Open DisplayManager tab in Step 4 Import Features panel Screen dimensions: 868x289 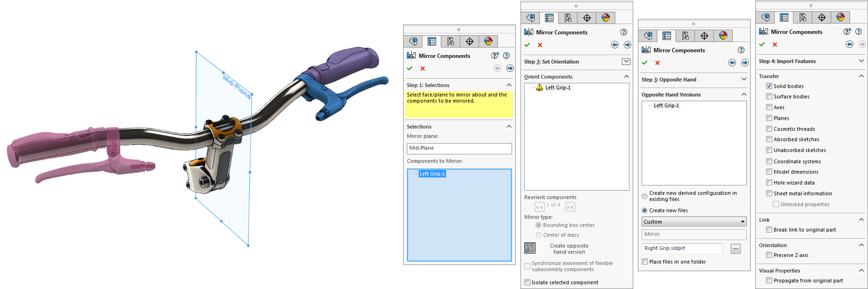841,17
